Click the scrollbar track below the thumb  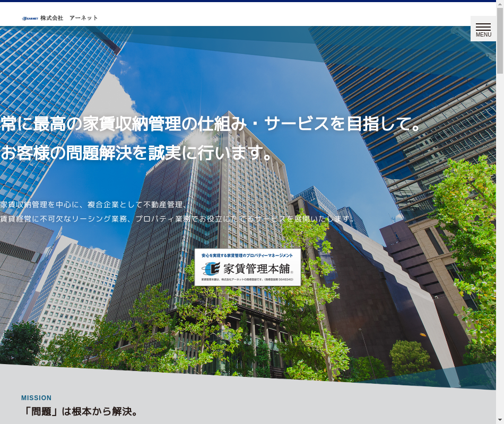coord(500,238)
